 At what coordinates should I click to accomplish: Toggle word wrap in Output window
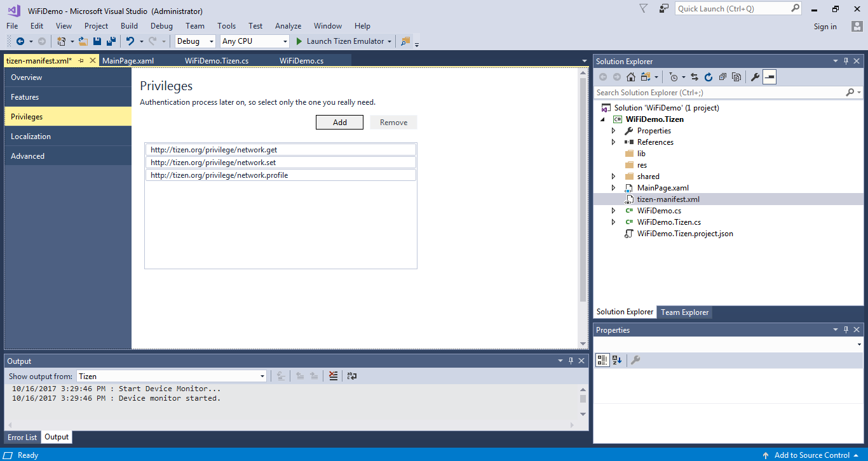352,376
